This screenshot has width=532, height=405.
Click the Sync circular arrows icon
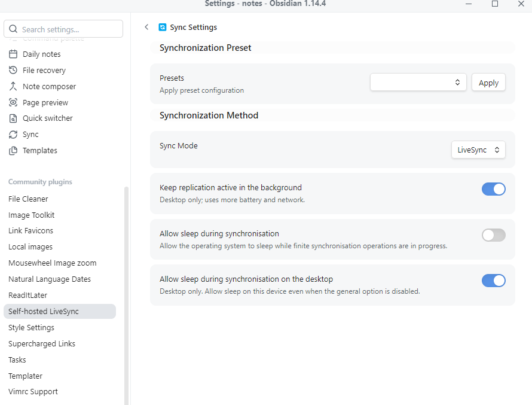pos(13,135)
